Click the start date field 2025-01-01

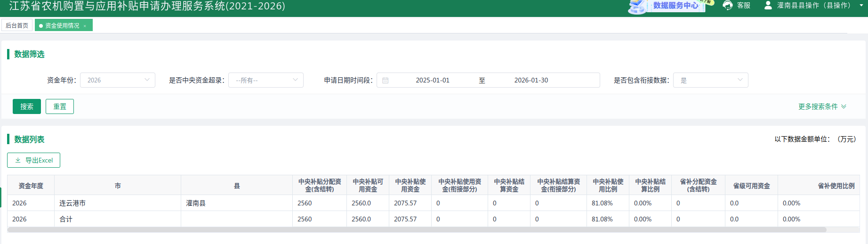tap(432, 80)
